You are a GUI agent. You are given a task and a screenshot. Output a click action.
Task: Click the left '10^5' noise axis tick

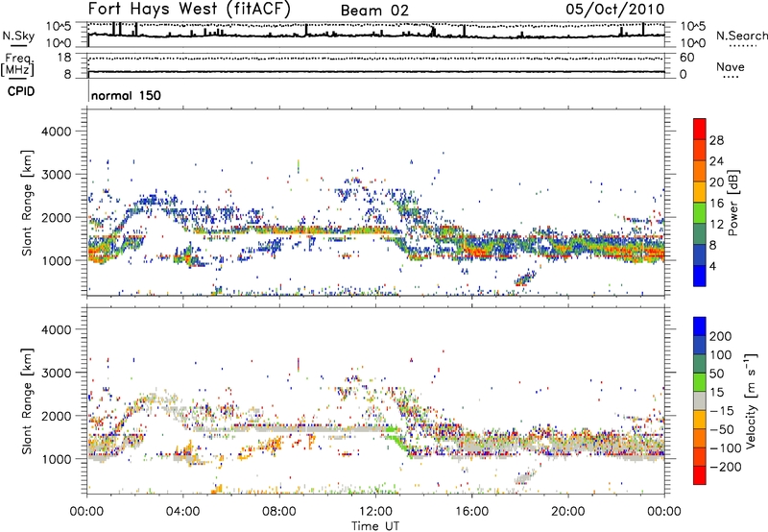click(x=59, y=27)
